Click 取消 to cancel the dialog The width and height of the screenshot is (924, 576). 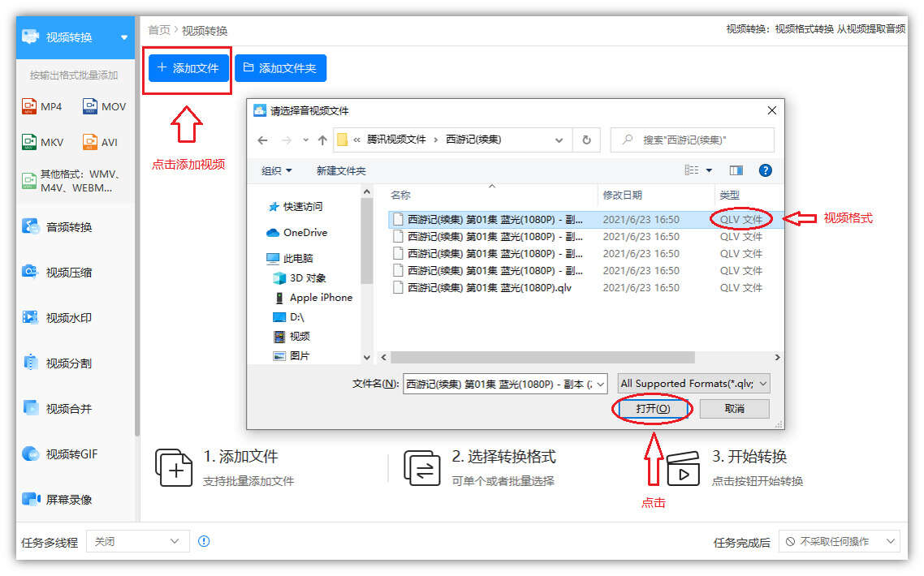(734, 408)
